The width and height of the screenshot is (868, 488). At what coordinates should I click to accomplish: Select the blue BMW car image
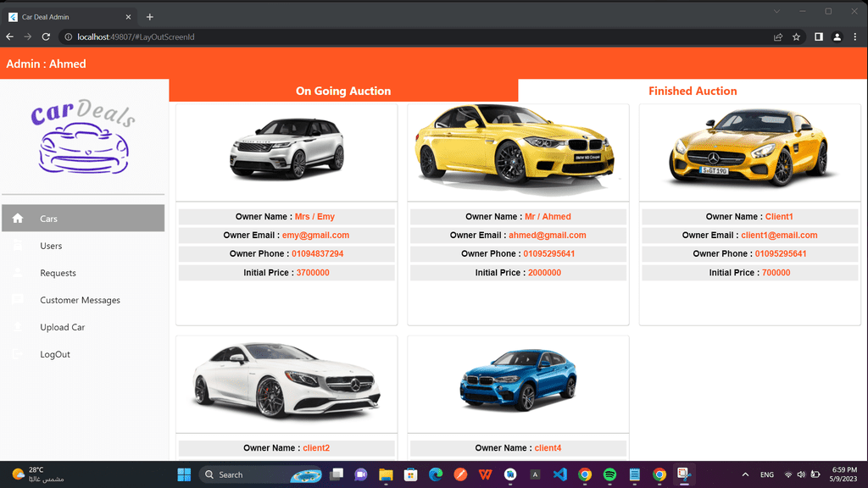coord(518,380)
